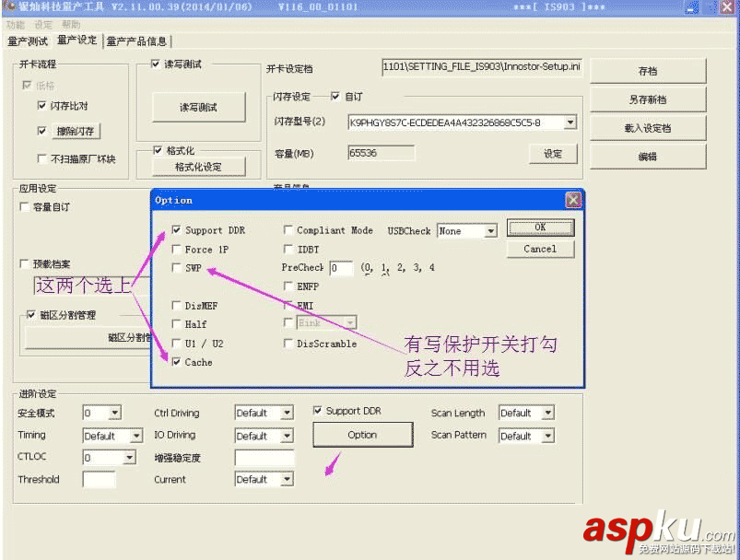The width and height of the screenshot is (740, 560).
Task: Expand the Current dropdown
Action: (x=287, y=479)
